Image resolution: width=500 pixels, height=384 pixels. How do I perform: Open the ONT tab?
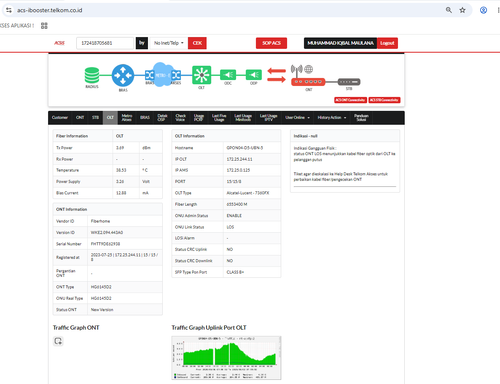(x=80, y=118)
